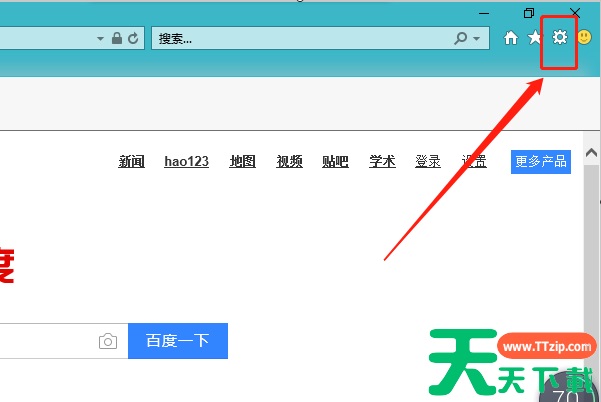Close the browser window

[575, 13]
